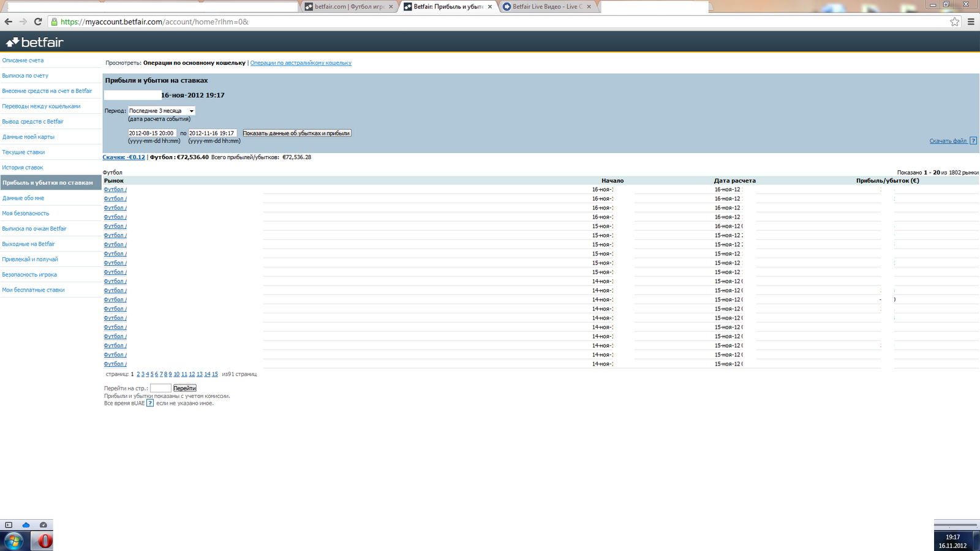
Task: Click Операции по австралийскому кошельку link
Action: click(301, 63)
